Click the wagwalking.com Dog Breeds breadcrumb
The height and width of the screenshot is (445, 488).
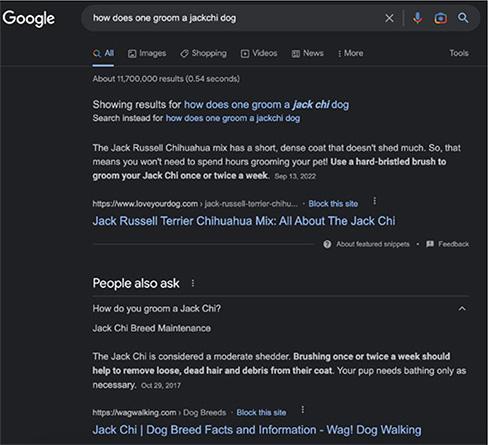click(x=159, y=413)
